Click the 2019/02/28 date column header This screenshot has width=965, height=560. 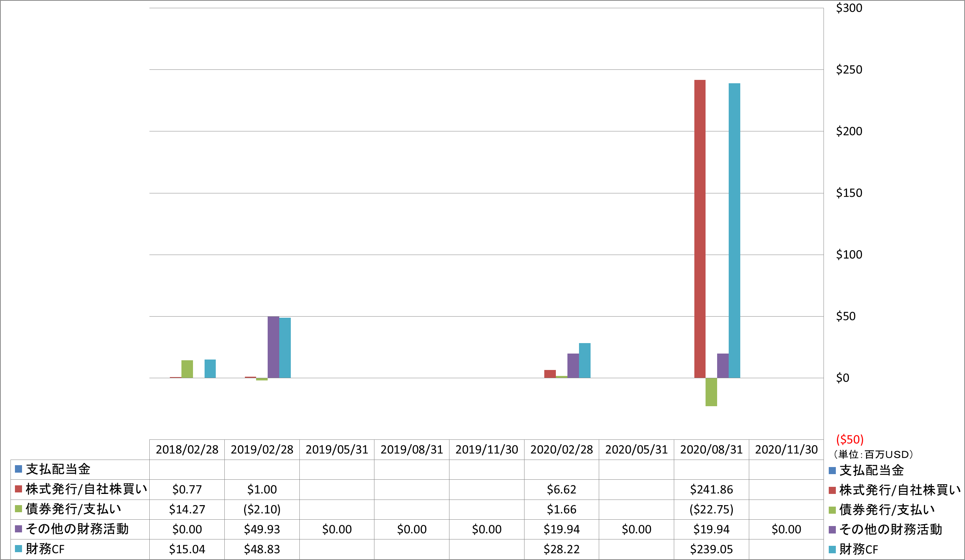click(262, 449)
